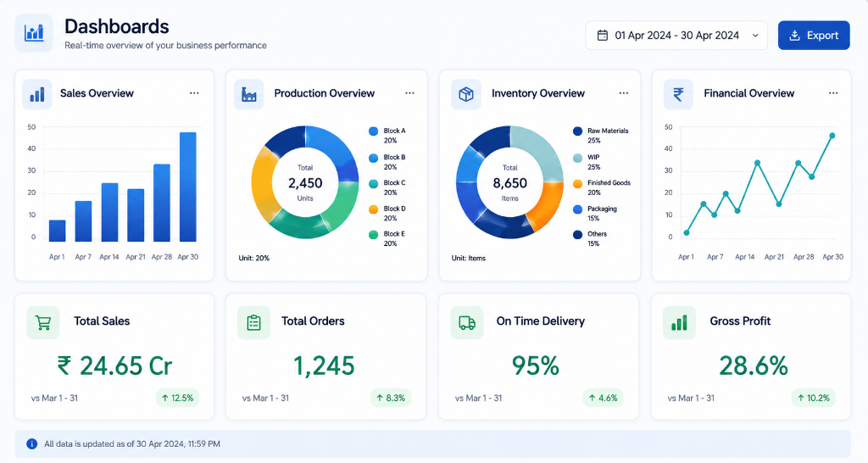Click the last data point on Financial line chart
Image resolution: width=868 pixels, height=463 pixels.
(832, 135)
